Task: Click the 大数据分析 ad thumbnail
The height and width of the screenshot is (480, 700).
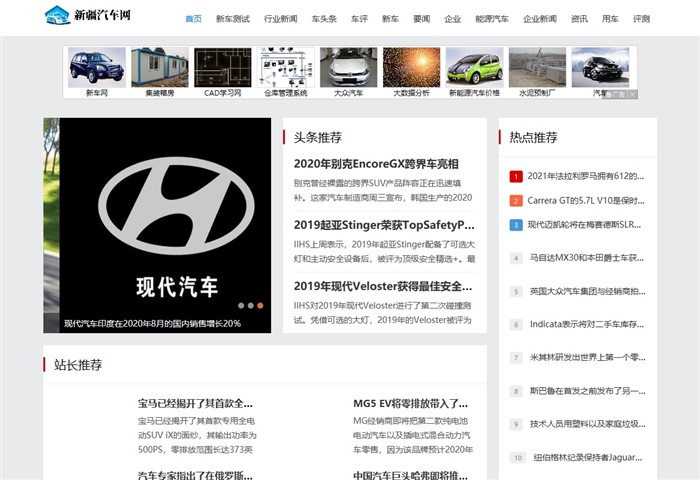Action: click(x=412, y=67)
